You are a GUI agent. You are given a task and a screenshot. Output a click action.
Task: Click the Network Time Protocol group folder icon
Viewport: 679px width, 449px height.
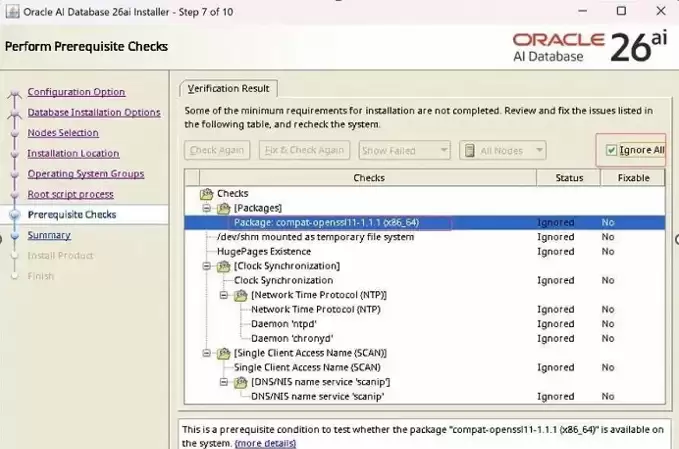tap(240, 295)
